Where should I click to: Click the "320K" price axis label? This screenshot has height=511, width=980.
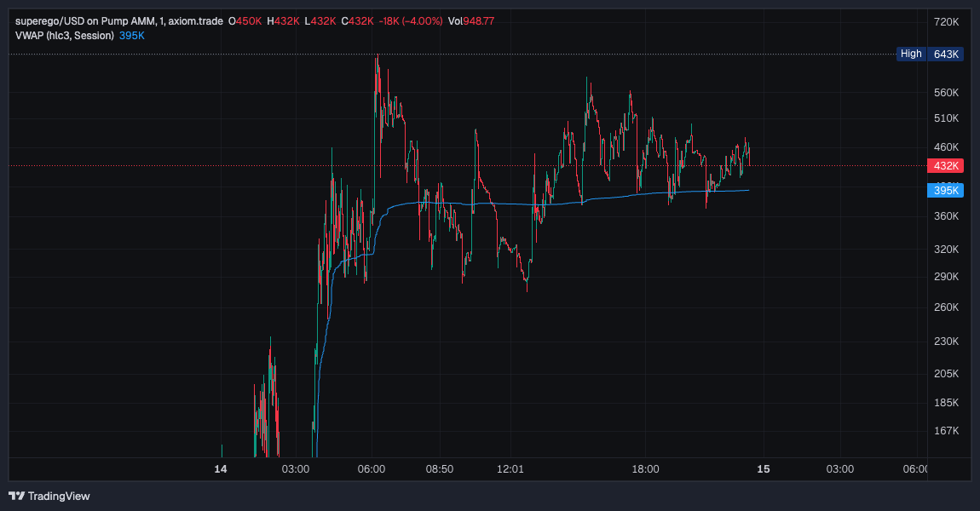(x=946, y=250)
